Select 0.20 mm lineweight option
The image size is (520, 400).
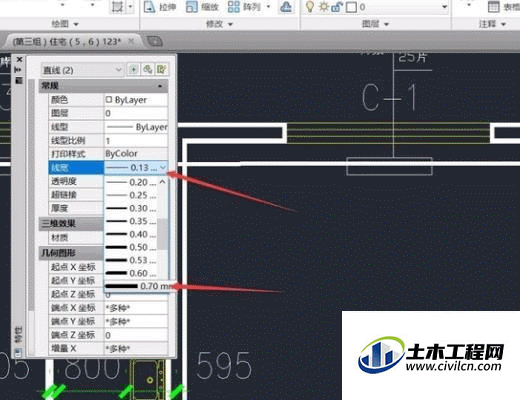click(131, 182)
